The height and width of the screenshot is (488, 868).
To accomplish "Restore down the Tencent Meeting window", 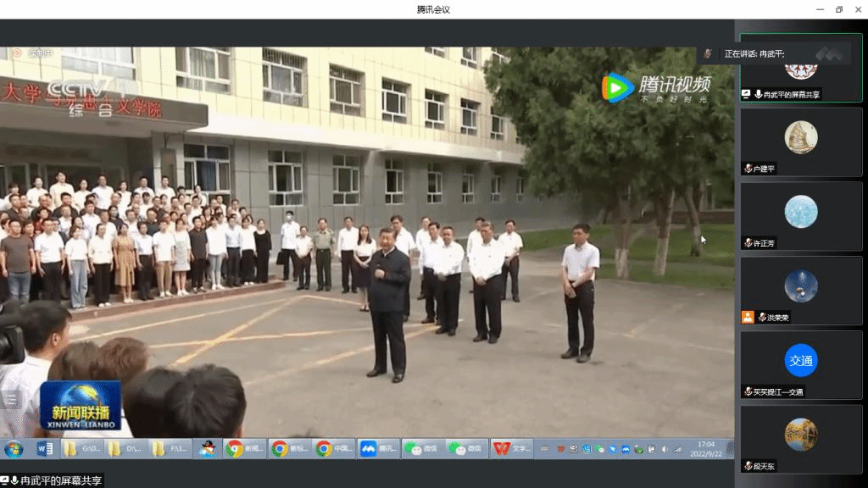I will coord(839,9).
